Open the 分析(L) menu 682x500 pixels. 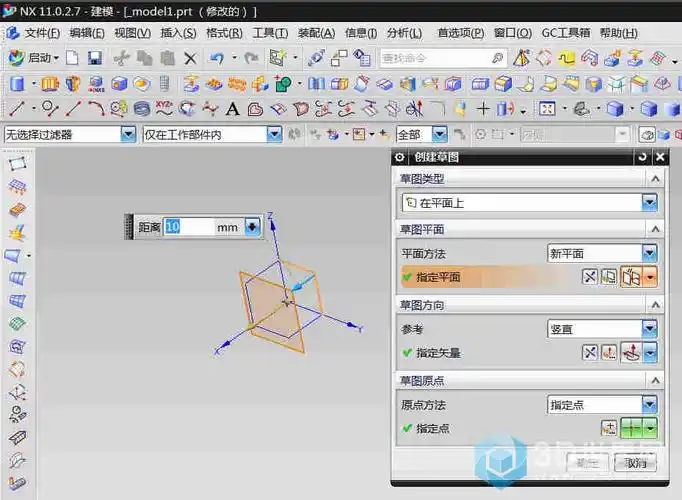coord(405,33)
